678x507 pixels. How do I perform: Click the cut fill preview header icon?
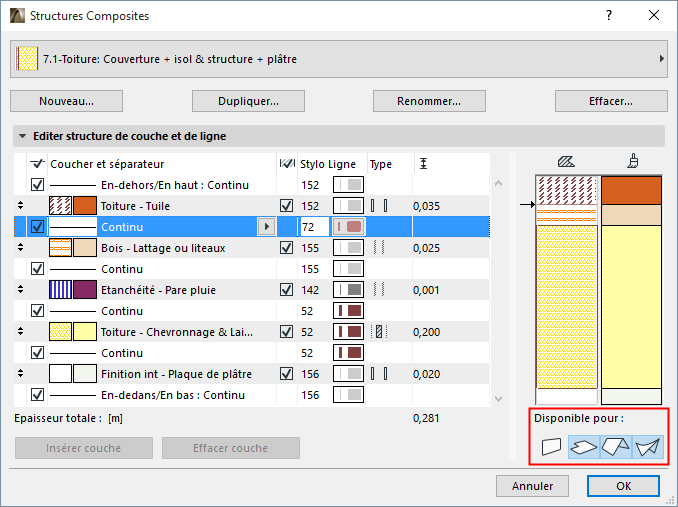coord(566,162)
